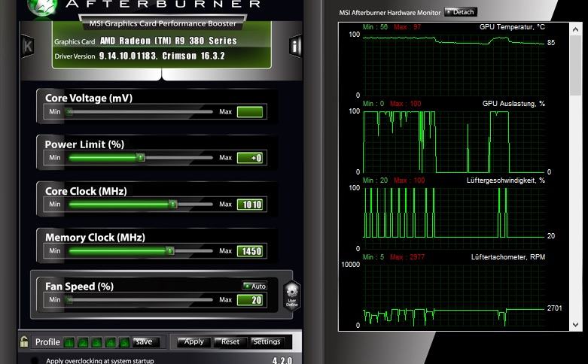This screenshot has height=364, width=588.
Task: Click the GPU Temperatur graph
Action: (x=453, y=65)
